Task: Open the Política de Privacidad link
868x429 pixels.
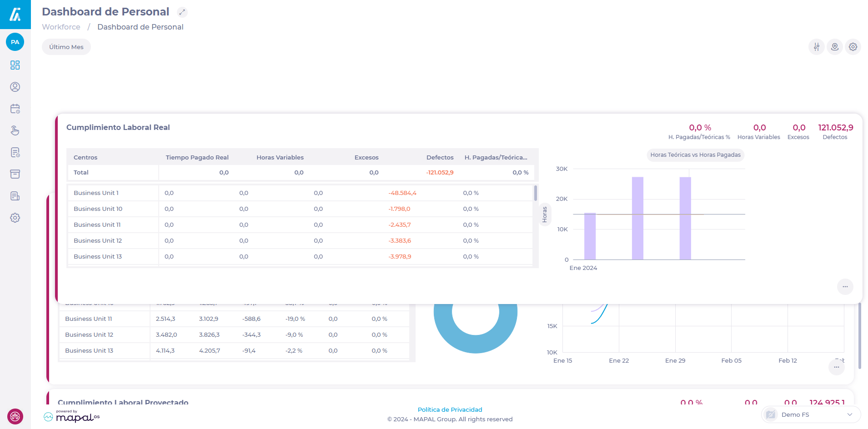Action: (x=450, y=409)
